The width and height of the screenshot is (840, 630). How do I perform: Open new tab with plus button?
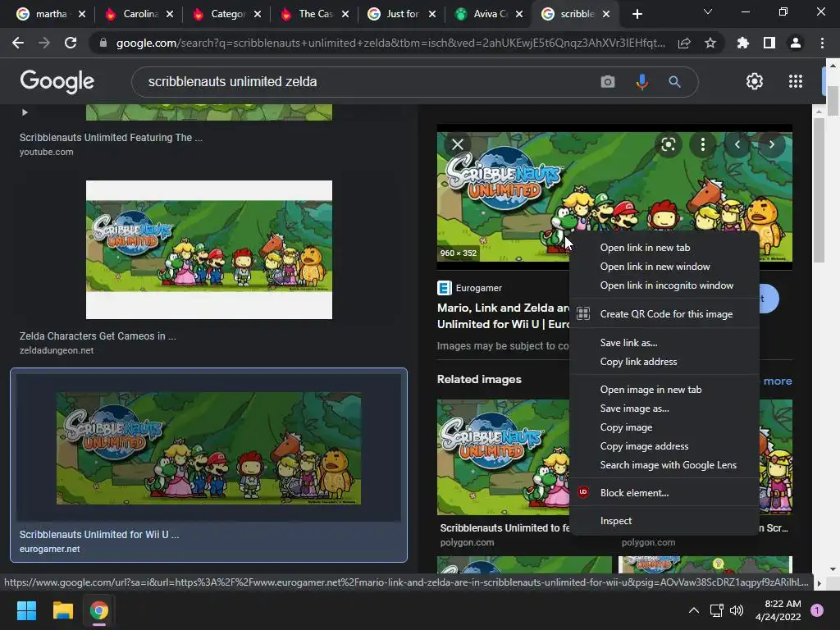pyautogui.click(x=637, y=15)
